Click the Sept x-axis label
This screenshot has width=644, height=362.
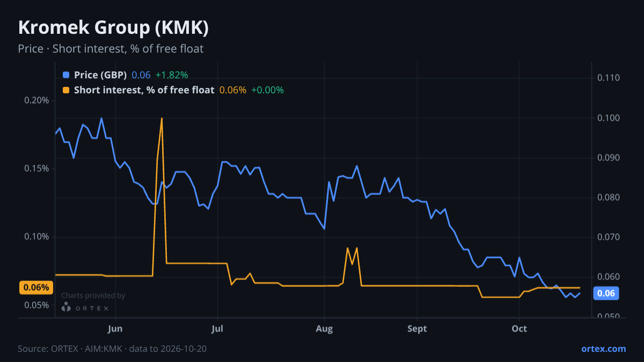417,329
